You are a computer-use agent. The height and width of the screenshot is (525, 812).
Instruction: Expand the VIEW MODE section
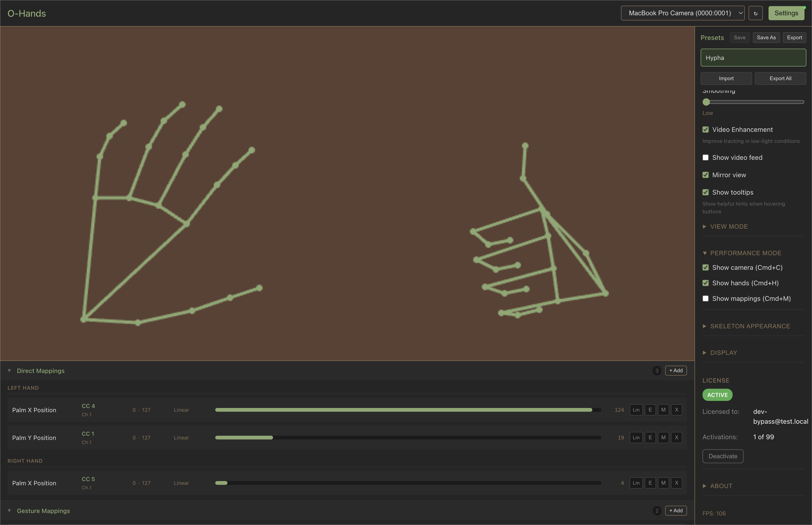click(729, 227)
